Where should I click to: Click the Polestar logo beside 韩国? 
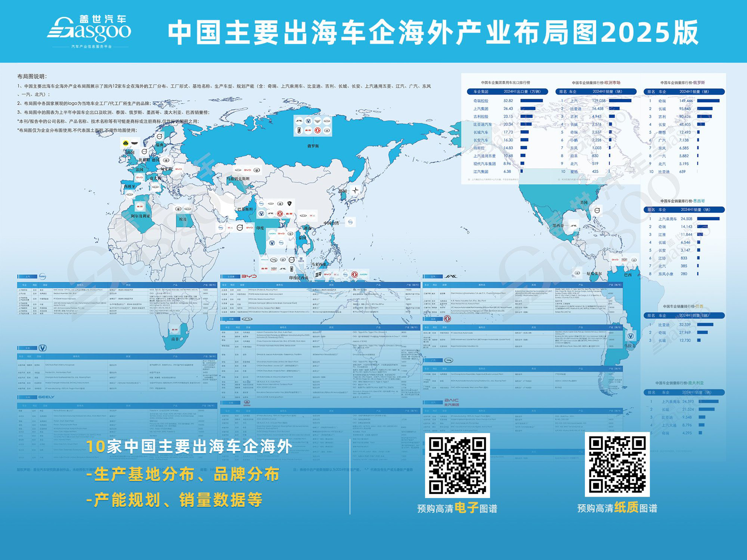(x=355, y=190)
